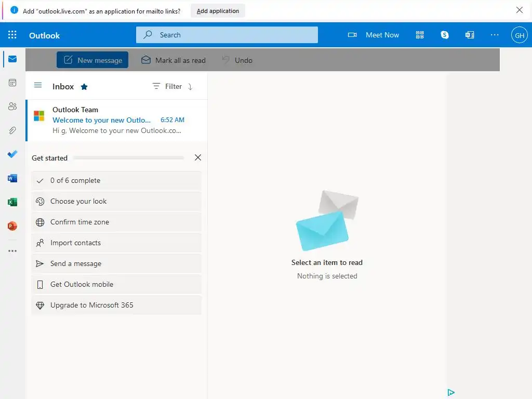
Task: Change sort direction arrow next to Filter
Action: click(x=190, y=87)
